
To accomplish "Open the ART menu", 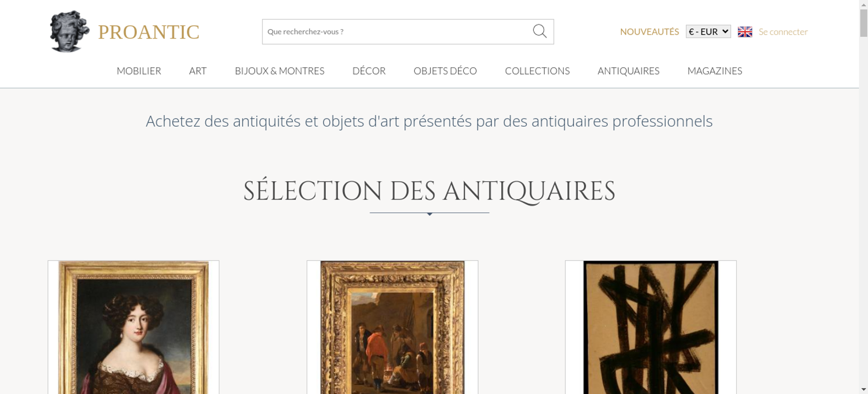I will tap(198, 71).
